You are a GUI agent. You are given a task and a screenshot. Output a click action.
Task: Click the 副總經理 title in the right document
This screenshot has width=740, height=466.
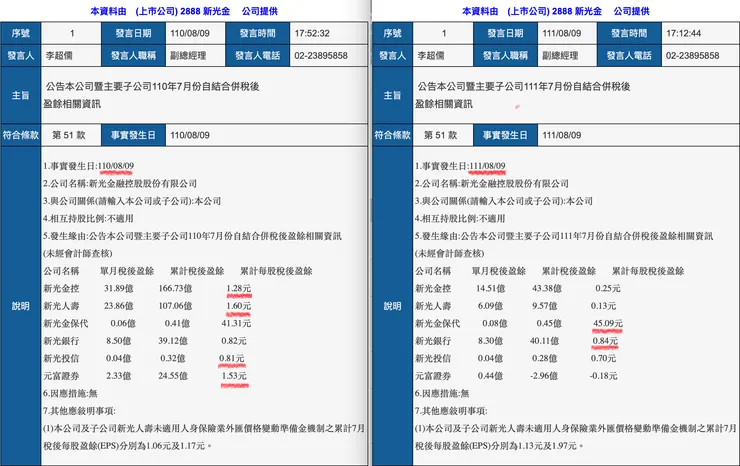(x=560, y=56)
